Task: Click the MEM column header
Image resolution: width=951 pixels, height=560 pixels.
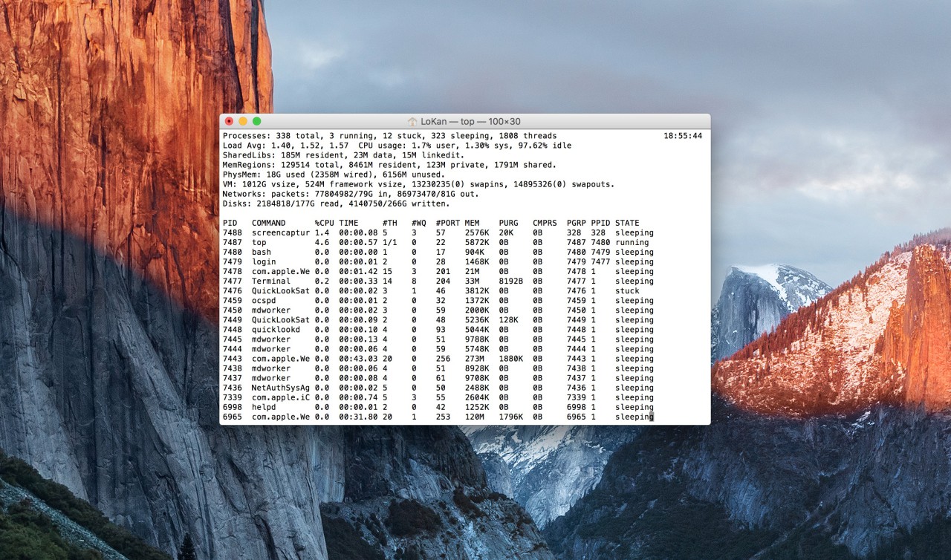Action: tap(472, 223)
